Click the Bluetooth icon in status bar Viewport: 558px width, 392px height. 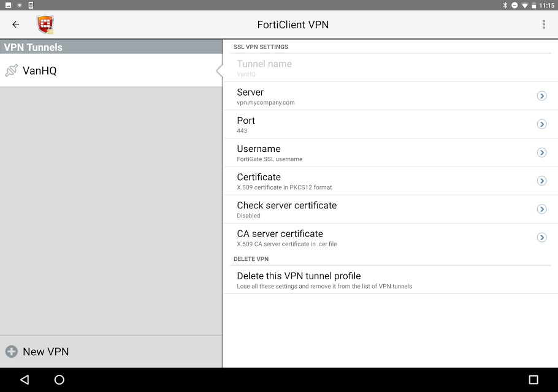click(505, 6)
